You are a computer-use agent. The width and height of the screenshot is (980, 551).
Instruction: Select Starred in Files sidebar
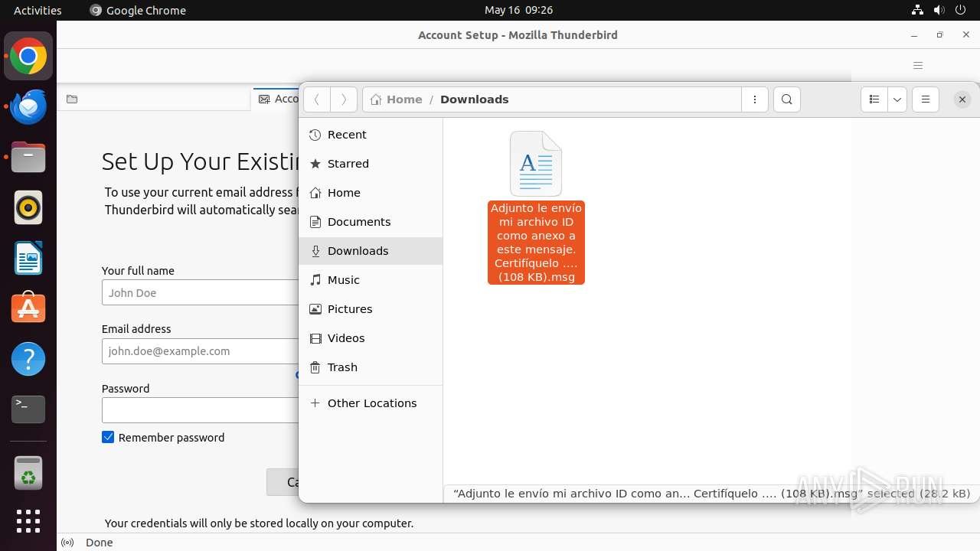371,164
